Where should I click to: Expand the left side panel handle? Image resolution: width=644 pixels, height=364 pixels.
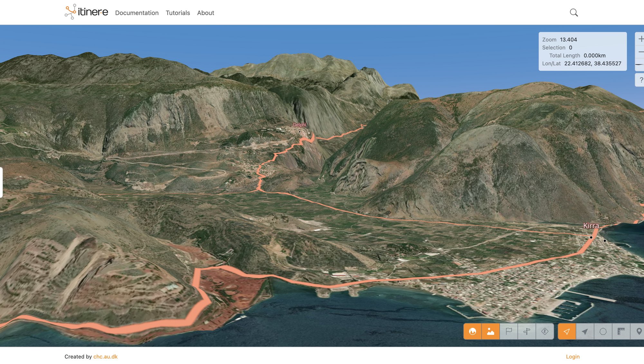1,182
